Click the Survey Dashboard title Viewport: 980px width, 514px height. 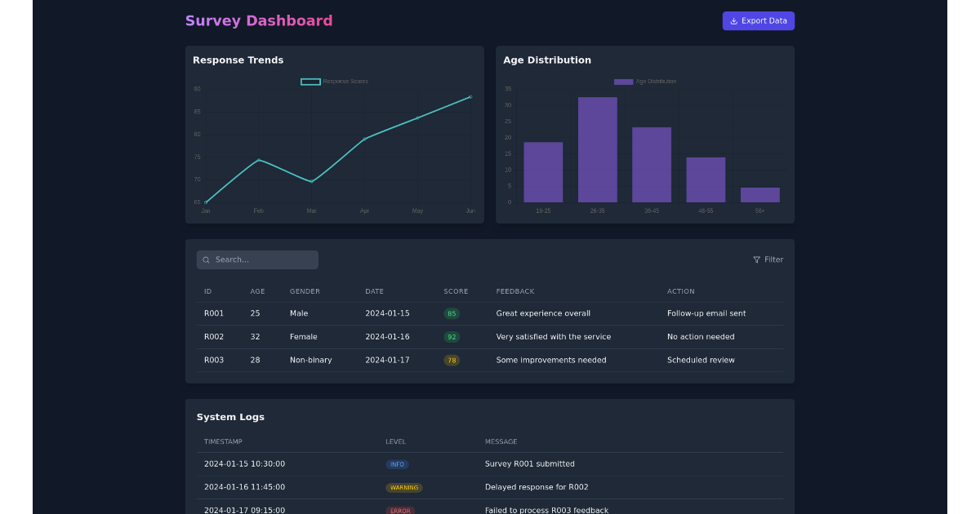click(259, 20)
